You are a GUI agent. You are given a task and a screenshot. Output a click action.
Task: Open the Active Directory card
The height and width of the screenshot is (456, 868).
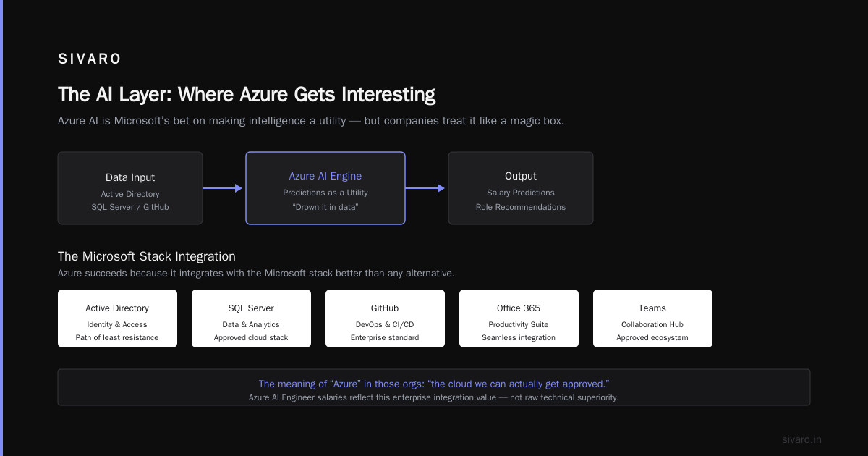click(x=117, y=318)
